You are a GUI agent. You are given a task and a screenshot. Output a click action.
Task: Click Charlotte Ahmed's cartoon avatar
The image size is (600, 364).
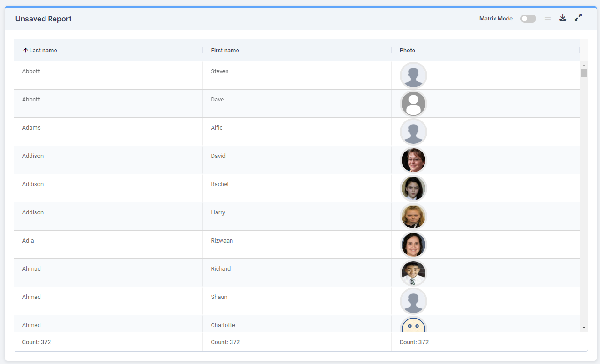[x=413, y=325]
